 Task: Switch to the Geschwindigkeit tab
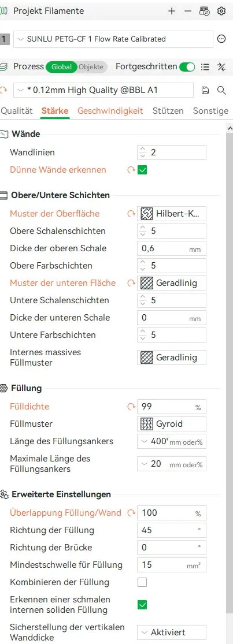pos(110,110)
